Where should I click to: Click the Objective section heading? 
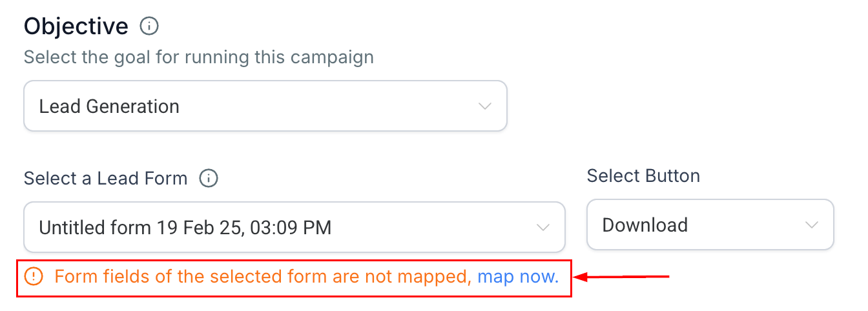click(76, 26)
